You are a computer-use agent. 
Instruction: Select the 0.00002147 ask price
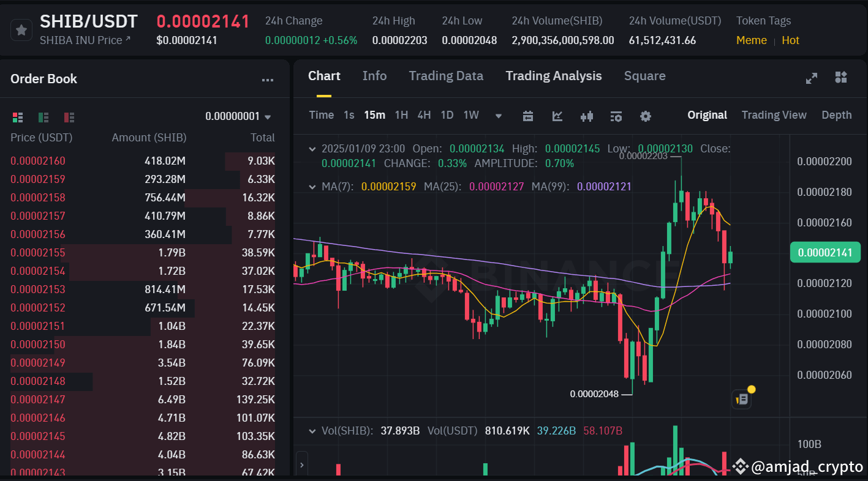38,400
